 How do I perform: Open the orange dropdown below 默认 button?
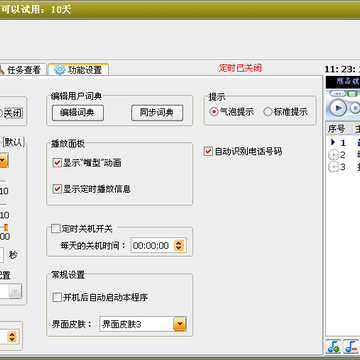click(x=4, y=161)
